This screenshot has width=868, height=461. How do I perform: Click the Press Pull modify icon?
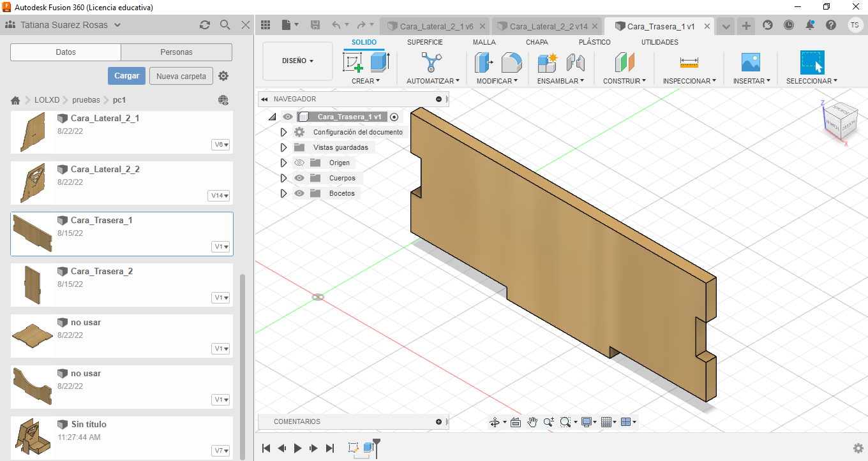pos(484,62)
